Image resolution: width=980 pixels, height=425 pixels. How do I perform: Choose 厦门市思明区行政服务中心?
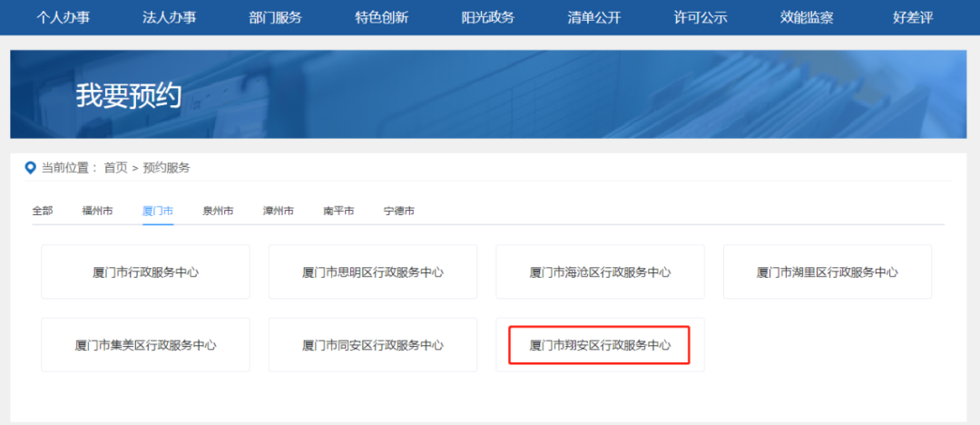373,272
